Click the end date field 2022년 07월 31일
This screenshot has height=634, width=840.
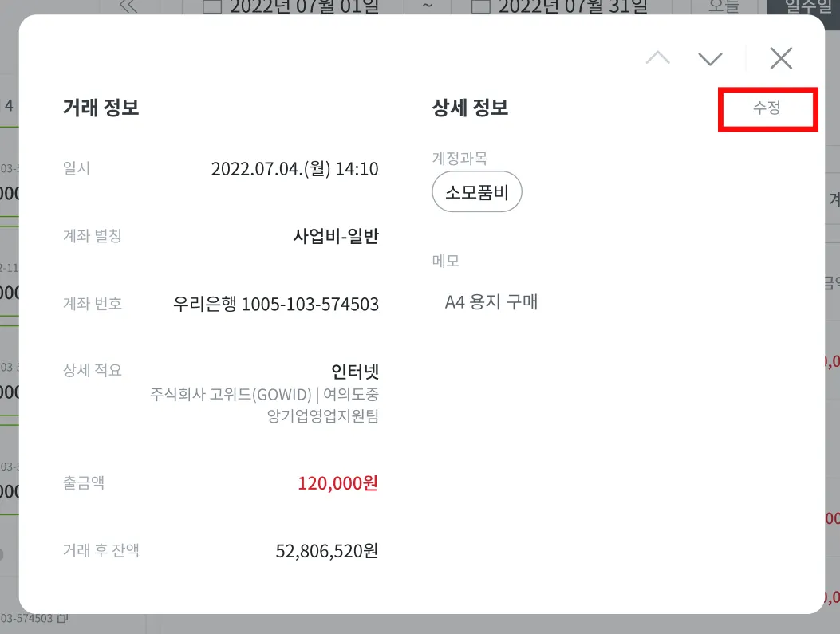click(571, 7)
